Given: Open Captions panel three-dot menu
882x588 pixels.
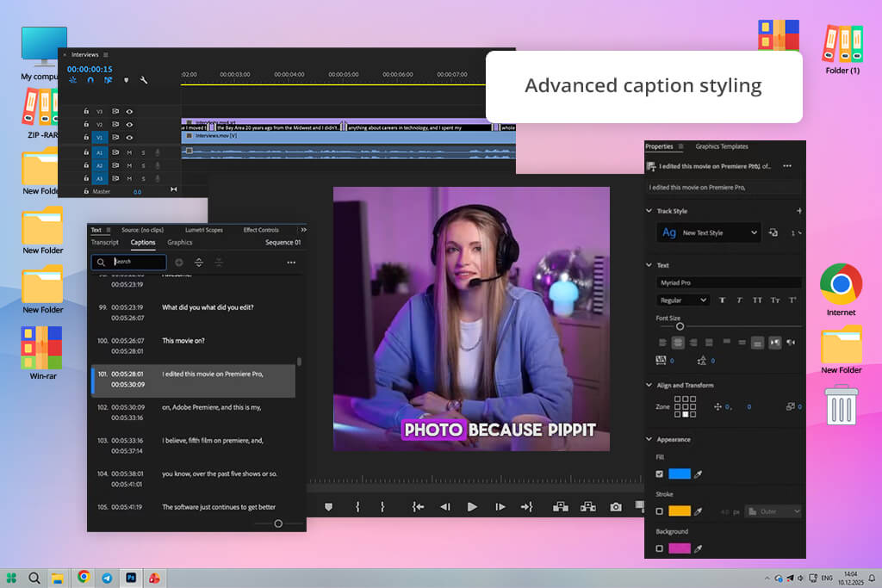Looking at the screenshot, I should [291, 263].
